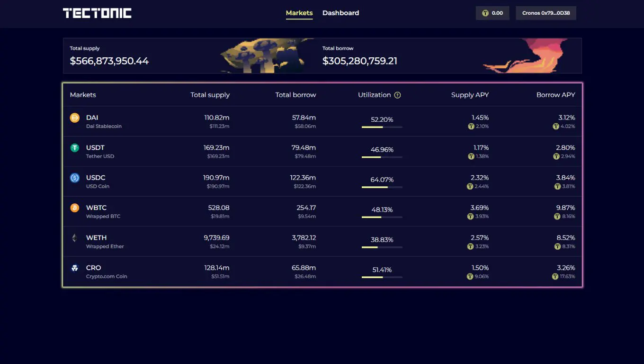
Task: Click CRO total borrow 65.88m
Action: click(304, 268)
